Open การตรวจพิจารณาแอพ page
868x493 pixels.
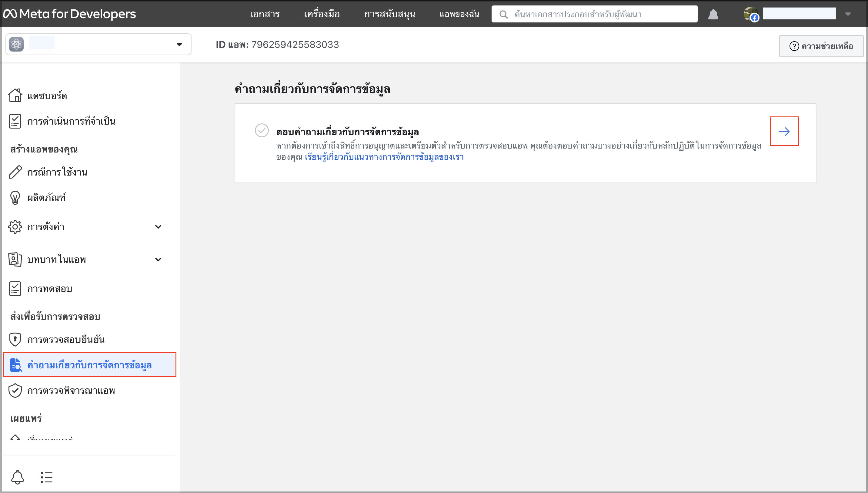[71, 391]
